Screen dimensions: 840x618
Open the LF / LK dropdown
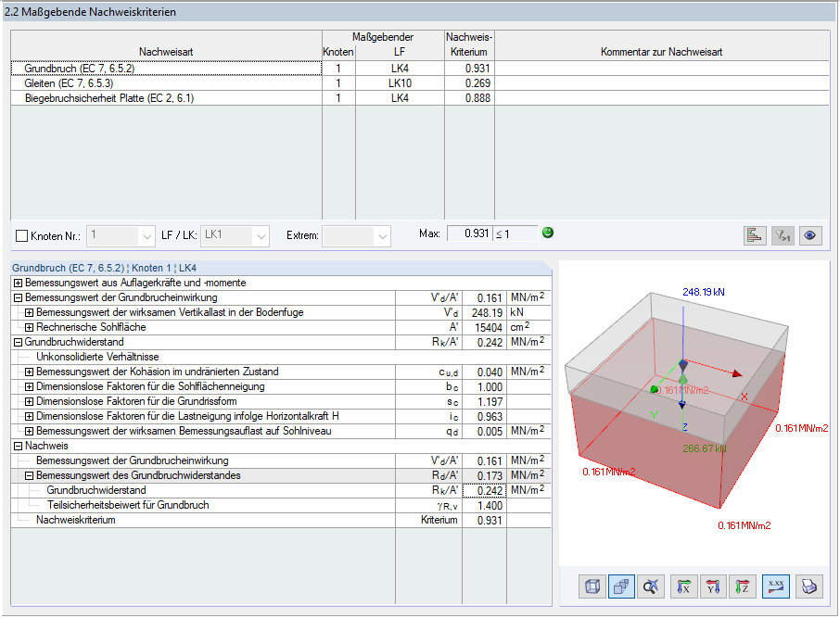click(x=261, y=236)
